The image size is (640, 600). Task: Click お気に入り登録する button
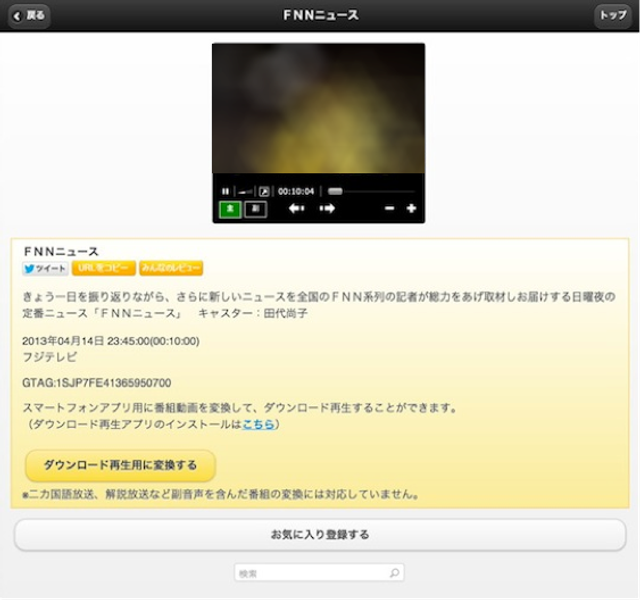point(320,534)
